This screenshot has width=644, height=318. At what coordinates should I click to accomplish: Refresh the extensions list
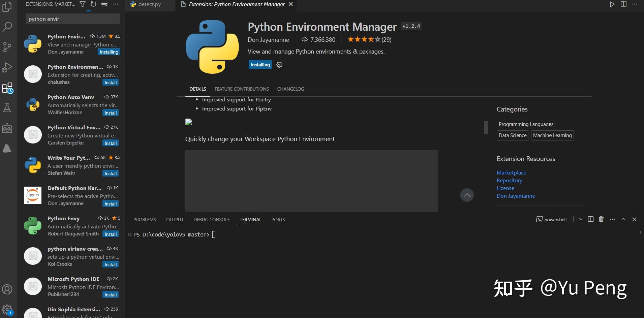point(93,4)
